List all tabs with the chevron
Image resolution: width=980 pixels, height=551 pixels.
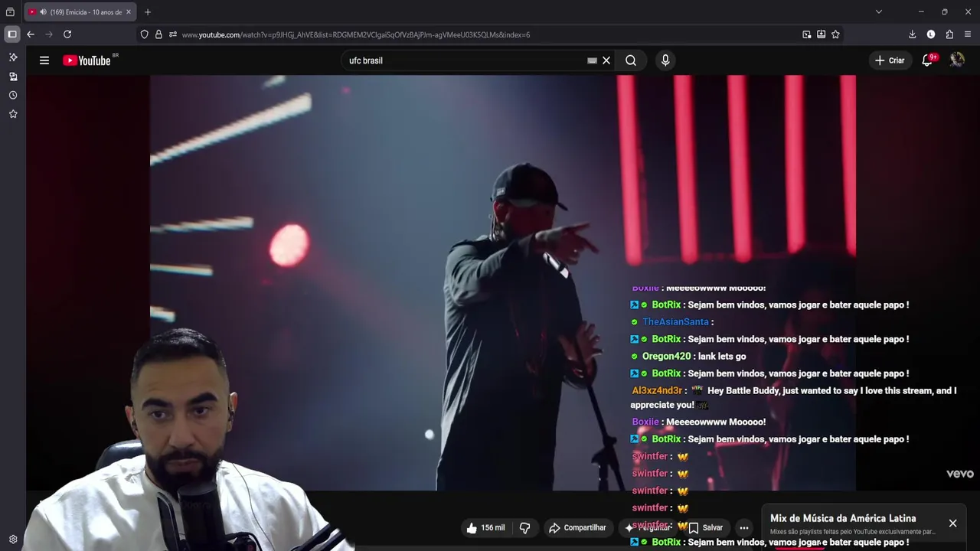point(879,11)
